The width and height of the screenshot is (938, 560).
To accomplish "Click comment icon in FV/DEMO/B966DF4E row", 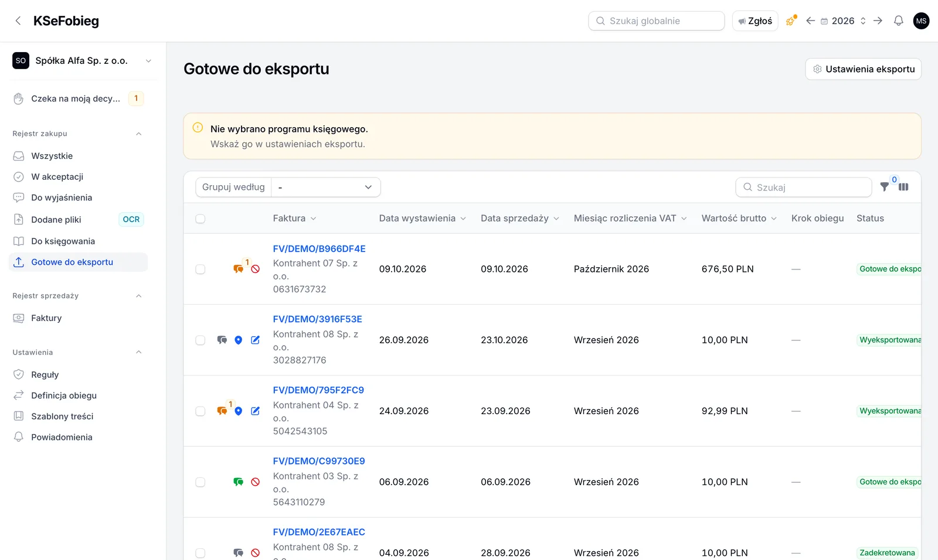I will coord(238,269).
